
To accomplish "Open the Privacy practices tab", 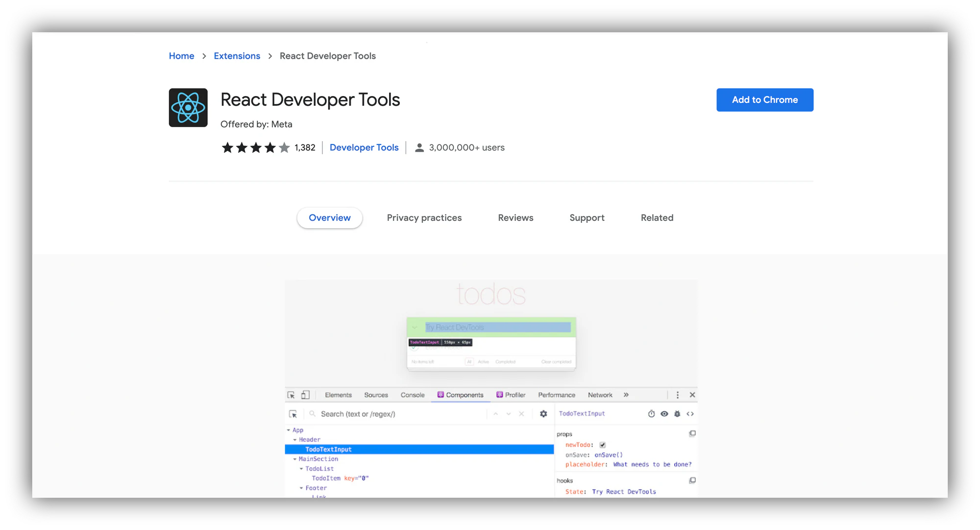I will [424, 218].
